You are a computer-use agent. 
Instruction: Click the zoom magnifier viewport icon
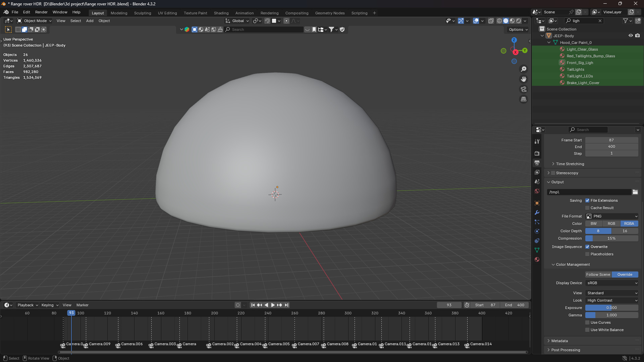pos(524,69)
